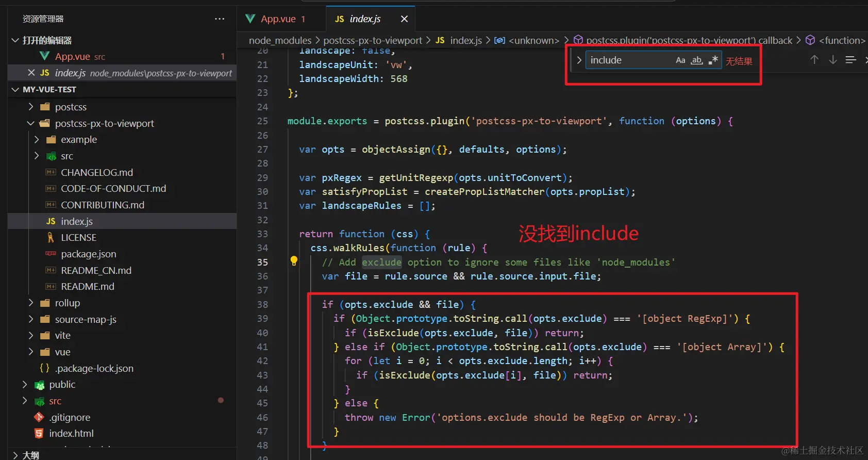Click the <function> breadcrumb segment
The height and width of the screenshot is (460, 868).
[x=842, y=40]
